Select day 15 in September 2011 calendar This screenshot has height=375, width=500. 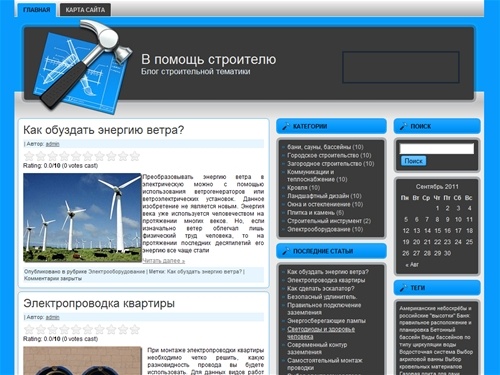[x=437, y=231]
